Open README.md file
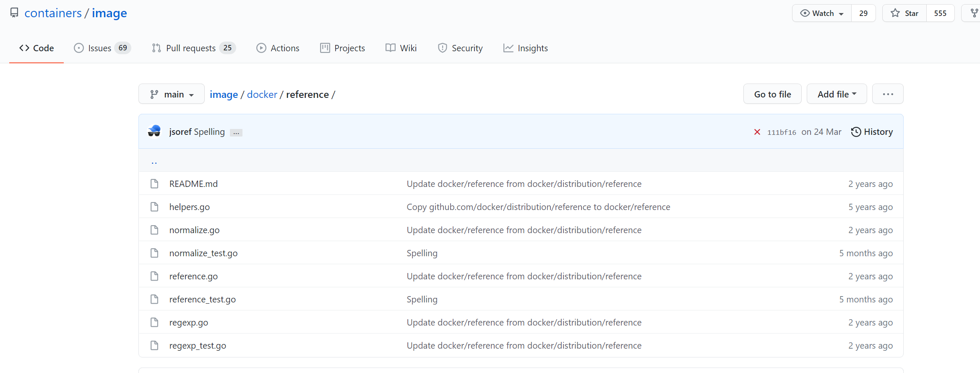This screenshot has width=980, height=373. pyautogui.click(x=193, y=184)
